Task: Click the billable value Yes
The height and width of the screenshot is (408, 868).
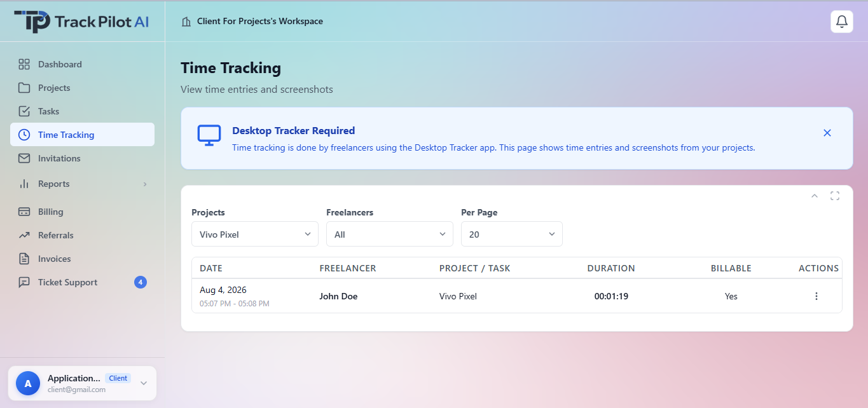Action: click(x=731, y=296)
